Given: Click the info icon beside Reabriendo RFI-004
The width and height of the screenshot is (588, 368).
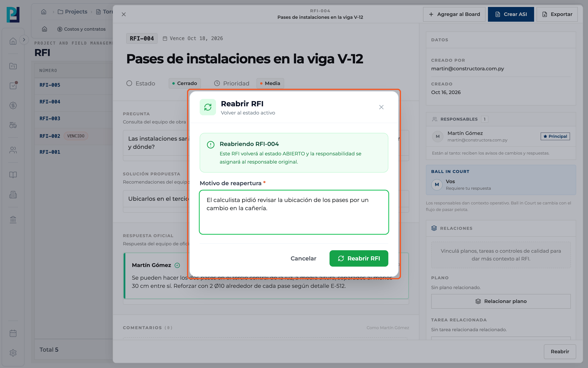Looking at the screenshot, I should [x=210, y=145].
